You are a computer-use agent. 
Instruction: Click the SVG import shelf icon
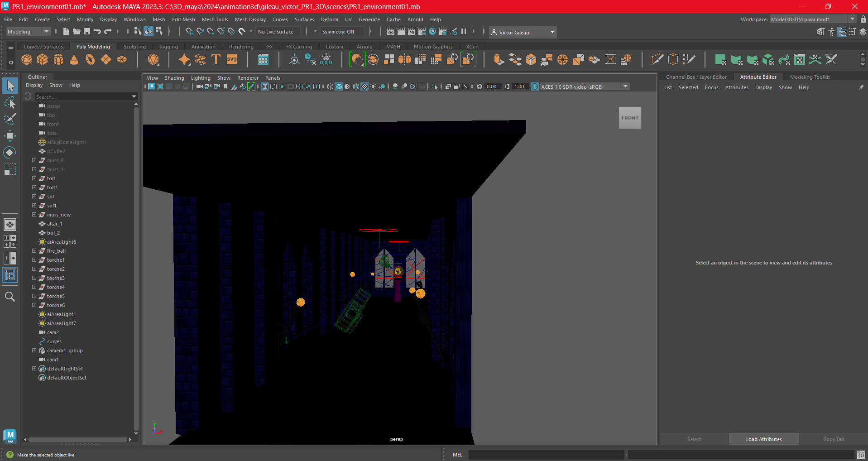point(232,59)
